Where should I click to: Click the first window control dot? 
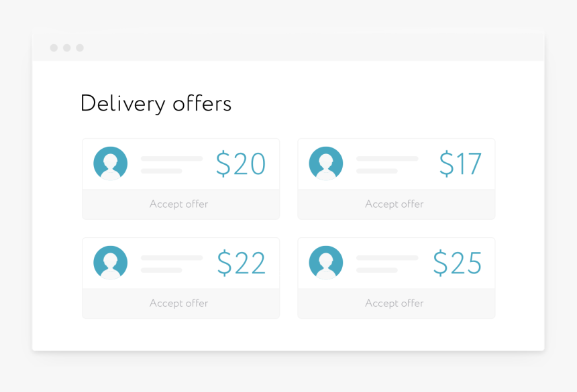pos(54,48)
